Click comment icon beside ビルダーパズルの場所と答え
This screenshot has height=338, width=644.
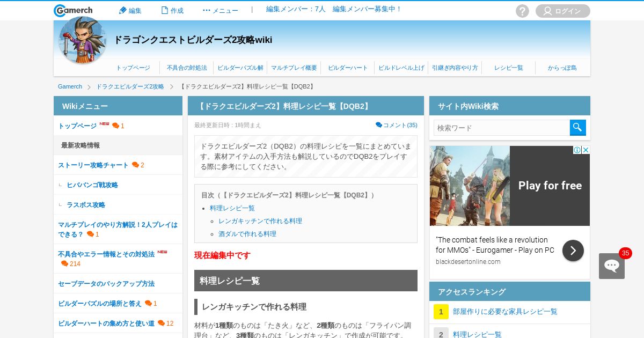coord(148,303)
